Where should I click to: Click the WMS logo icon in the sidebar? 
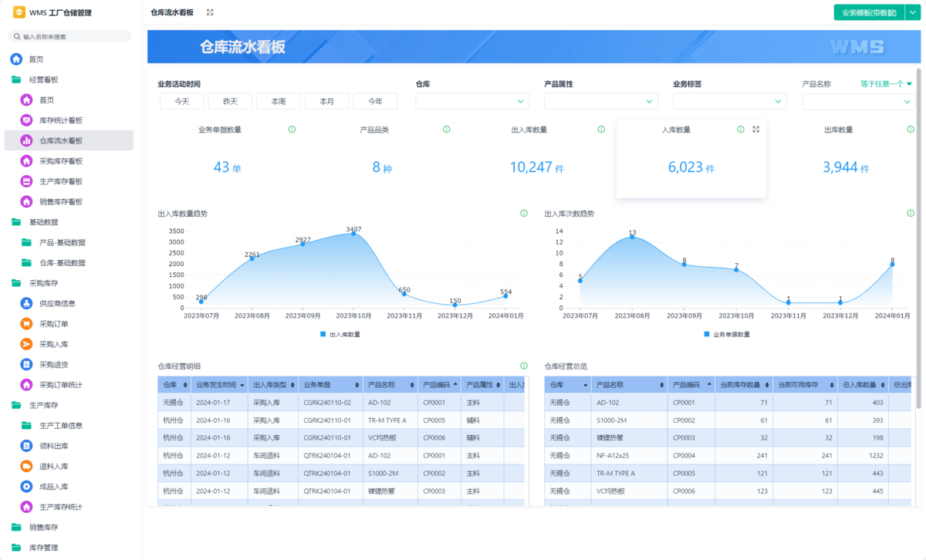(20, 12)
